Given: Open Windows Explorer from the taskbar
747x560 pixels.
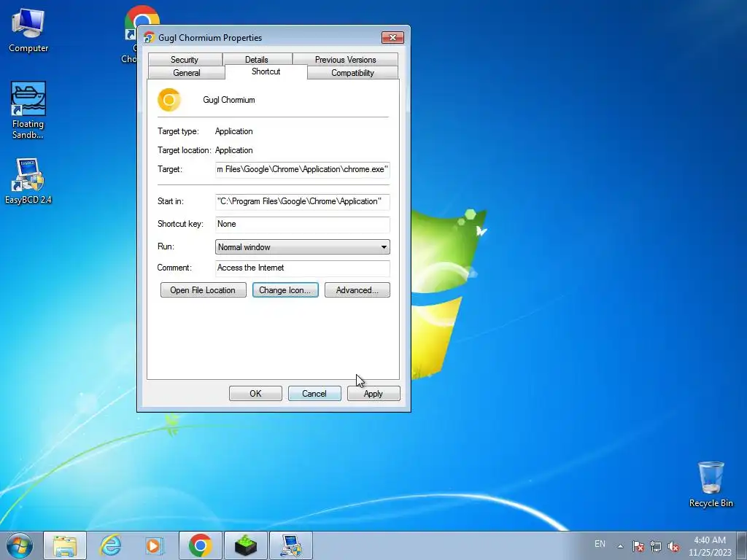Looking at the screenshot, I should (x=65, y=545).
